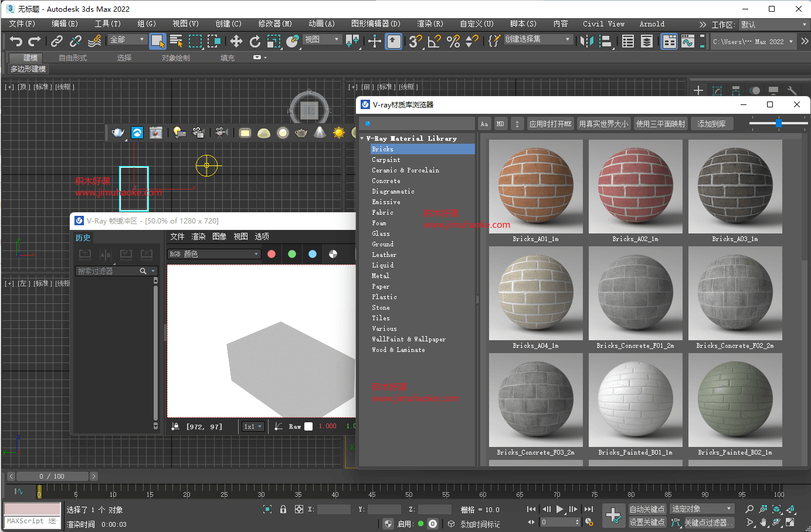Open the 1x1 sampling dropdown in frame buffer
The width and height of the screenshot is (811, 532).
[x=253, y=426]
